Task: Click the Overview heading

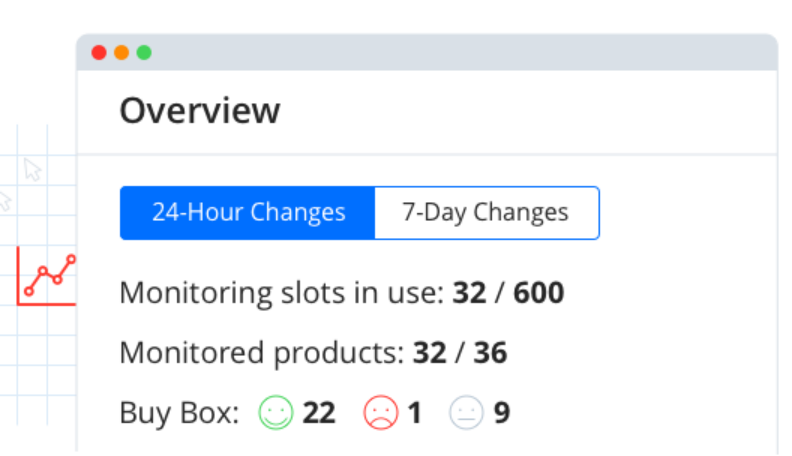Action: (200, 110)
